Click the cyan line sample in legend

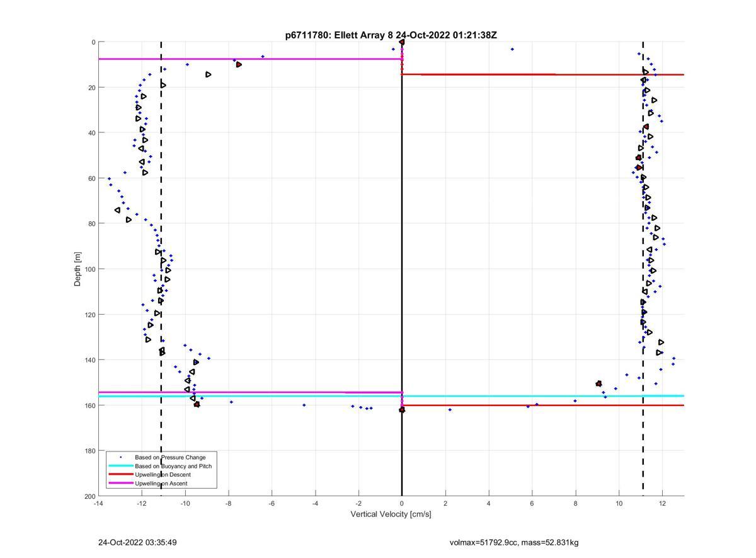tap(120, 466)
